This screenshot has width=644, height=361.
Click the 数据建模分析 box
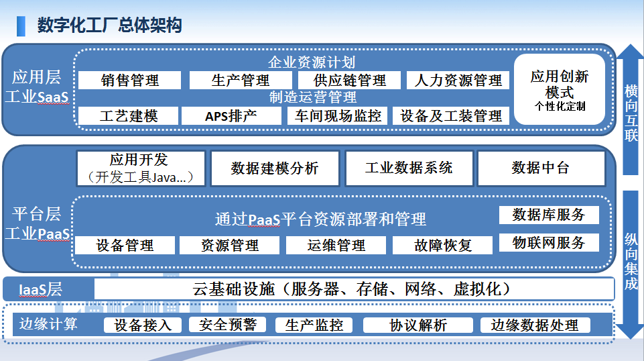coord(275,168)
